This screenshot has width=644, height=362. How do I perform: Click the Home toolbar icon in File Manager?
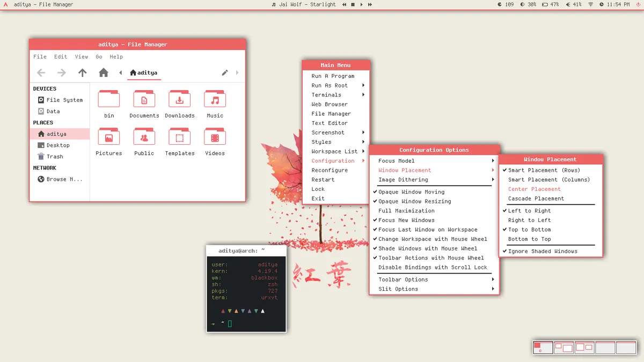(104, 72)
